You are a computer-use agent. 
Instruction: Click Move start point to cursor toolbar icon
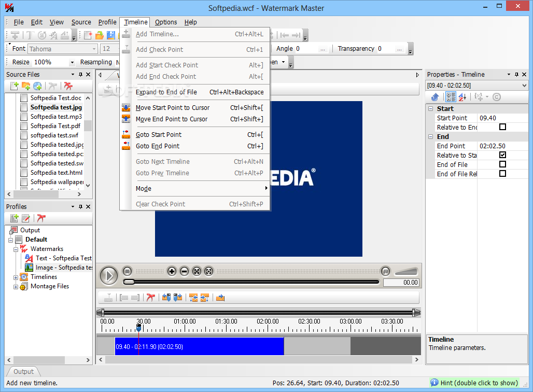click(166, 298)
